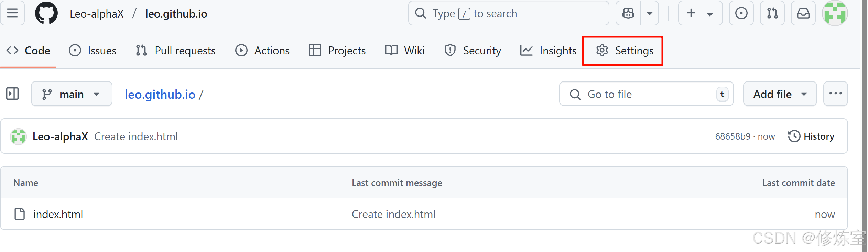Switch to the Actions tab
This screenshot has width=868, height=252.
[x=263, y=51]
